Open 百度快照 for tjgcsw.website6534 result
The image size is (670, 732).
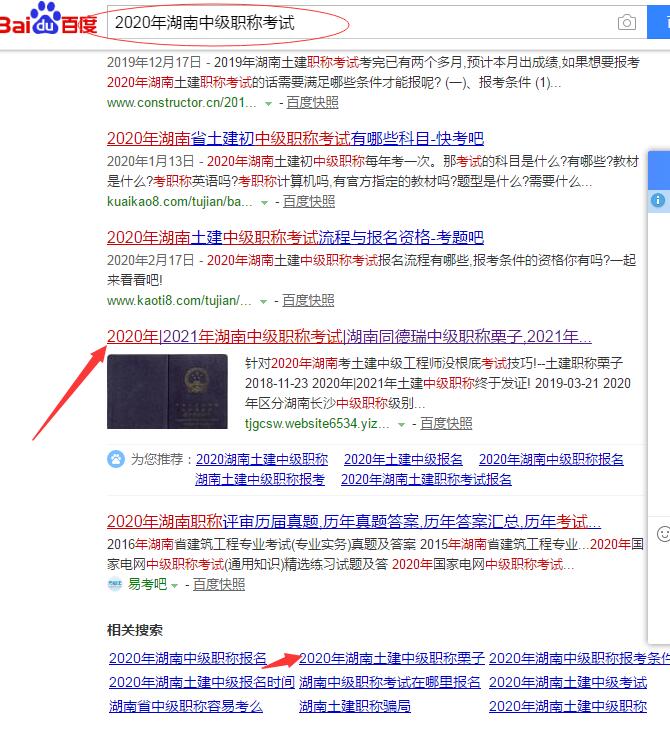[446, 423]
